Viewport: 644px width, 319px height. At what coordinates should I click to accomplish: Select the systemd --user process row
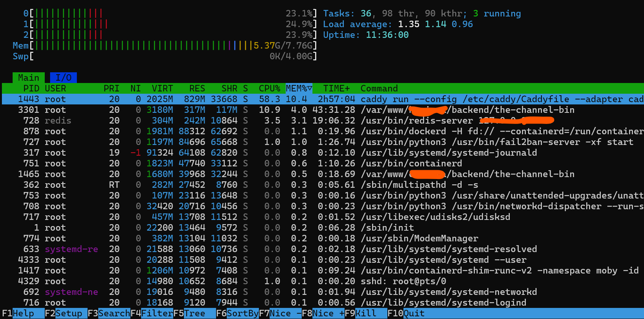(x=323, y=260)
